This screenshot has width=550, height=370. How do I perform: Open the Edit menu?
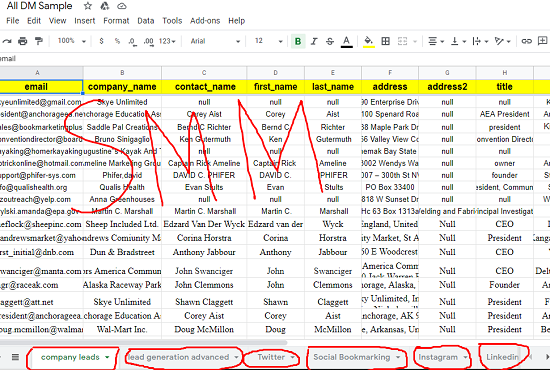pos(34,21)
